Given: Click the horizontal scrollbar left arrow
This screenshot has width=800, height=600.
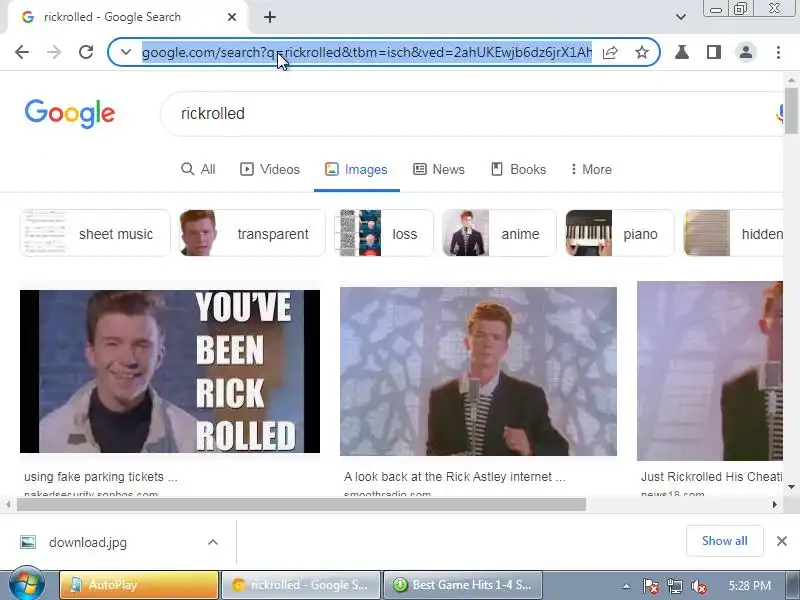Looking at the screenshot, I should pos(8,505).
